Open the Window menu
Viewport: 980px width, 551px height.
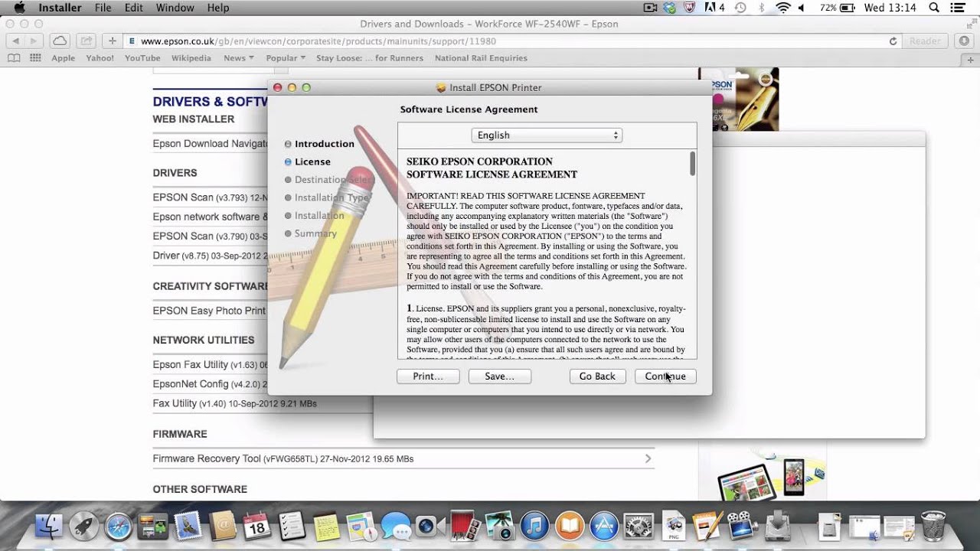click(x=175, y=8)
